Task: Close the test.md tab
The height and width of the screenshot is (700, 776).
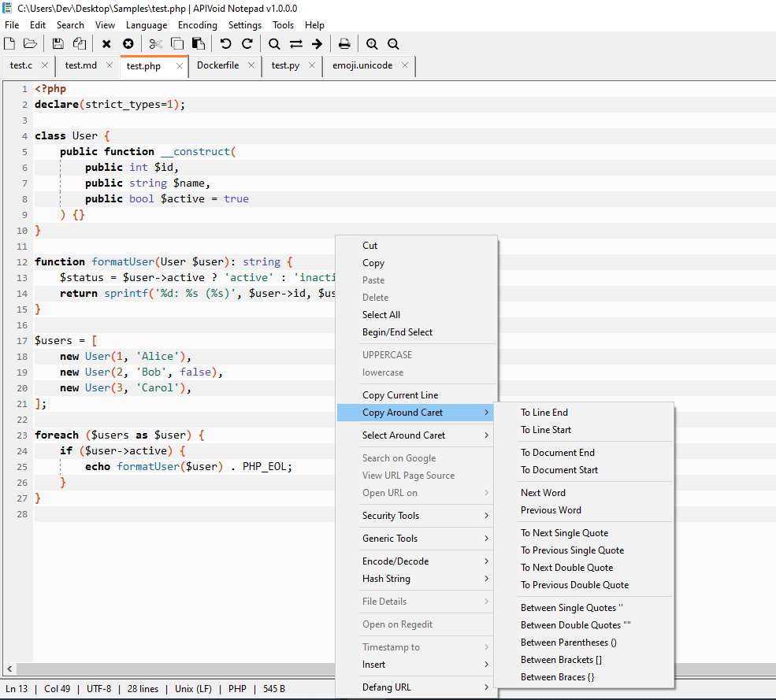Action: [x=110, y=65]
